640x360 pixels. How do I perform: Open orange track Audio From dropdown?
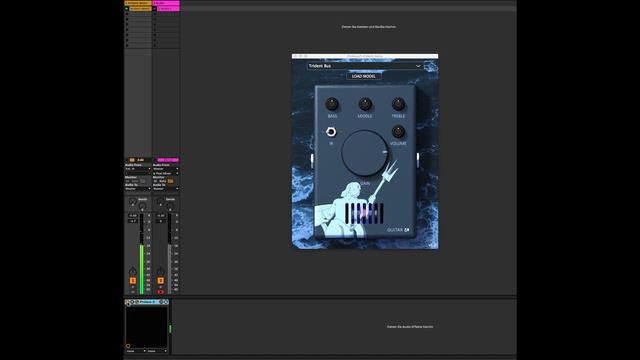138,169
